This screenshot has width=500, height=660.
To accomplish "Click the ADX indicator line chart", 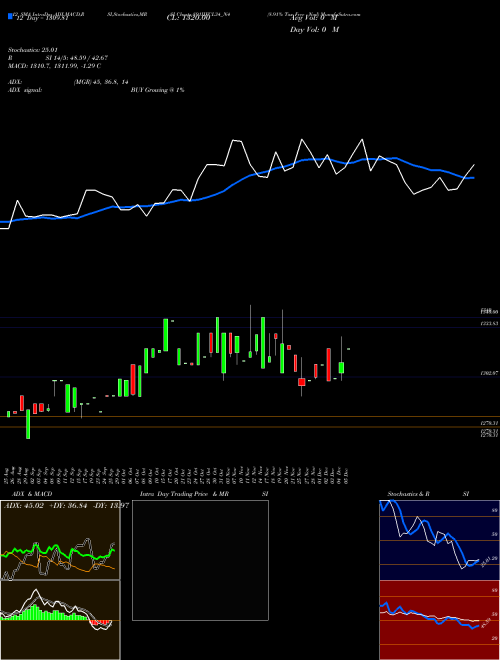I will pyautogui.click(x=60, y=540).
